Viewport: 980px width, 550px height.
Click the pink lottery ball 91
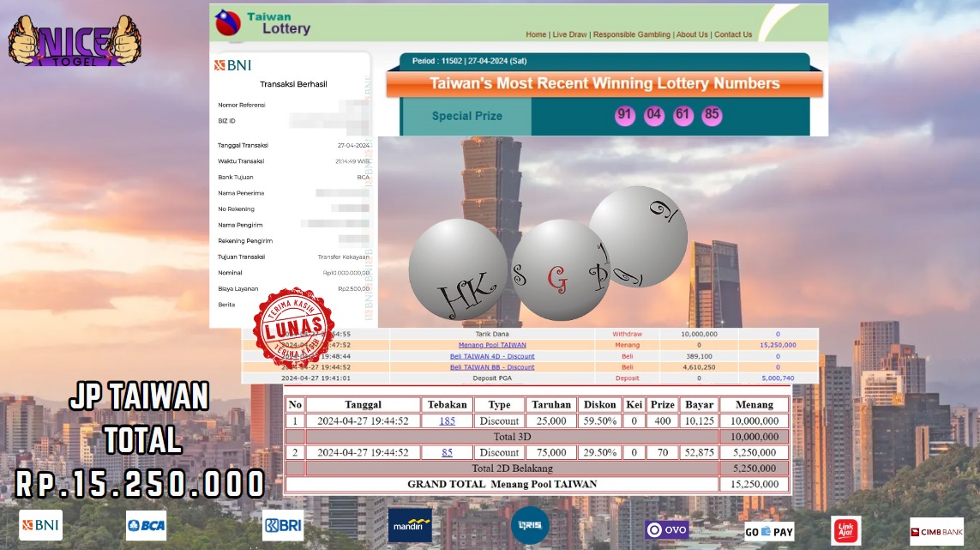(x=625, y=116)
